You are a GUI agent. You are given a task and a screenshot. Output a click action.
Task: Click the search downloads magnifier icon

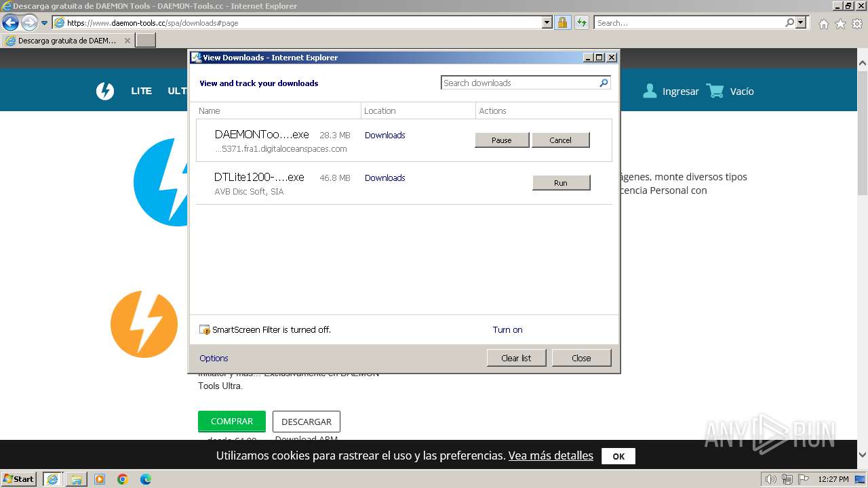pos(604,83)
